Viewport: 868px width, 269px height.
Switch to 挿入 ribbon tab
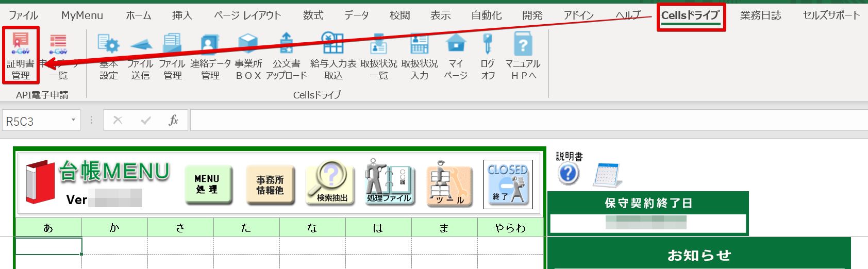[182, 15]
